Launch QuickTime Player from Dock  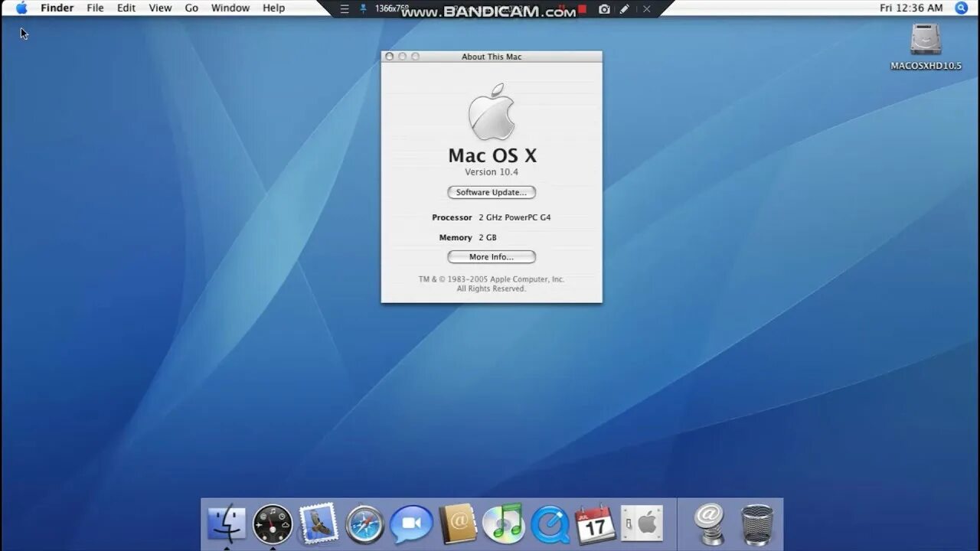coord(549,524)
